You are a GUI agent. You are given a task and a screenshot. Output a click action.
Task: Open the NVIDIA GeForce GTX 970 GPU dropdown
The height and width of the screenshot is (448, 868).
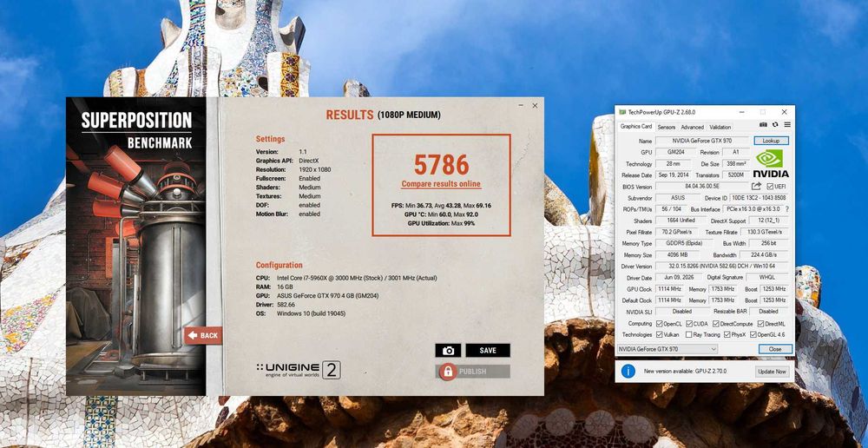[x=667, y=349]
